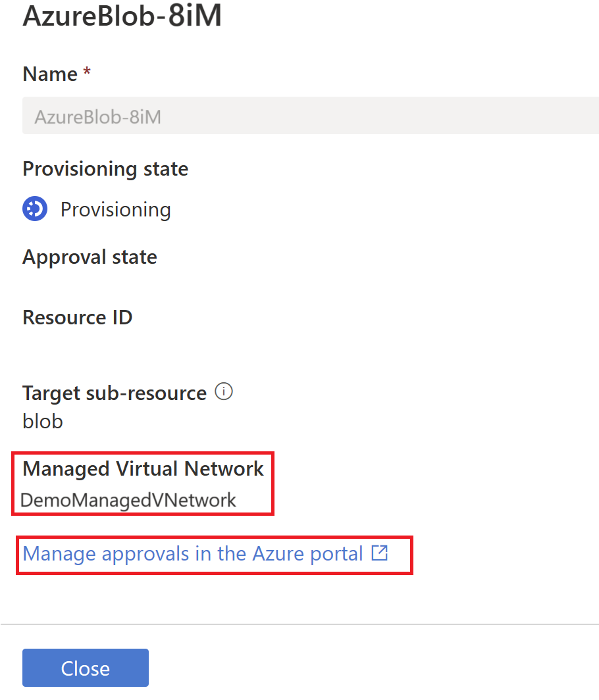Click the Managed Virtual Network label

coord(143,469)
